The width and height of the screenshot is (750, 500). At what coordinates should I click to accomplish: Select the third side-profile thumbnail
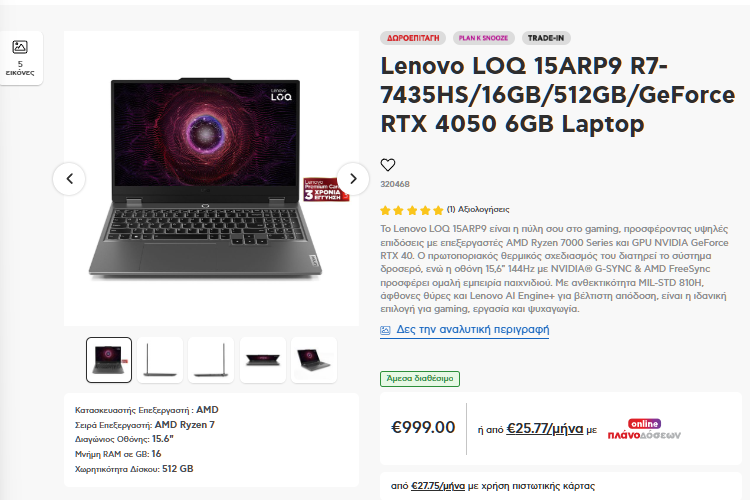click(211, 360)
